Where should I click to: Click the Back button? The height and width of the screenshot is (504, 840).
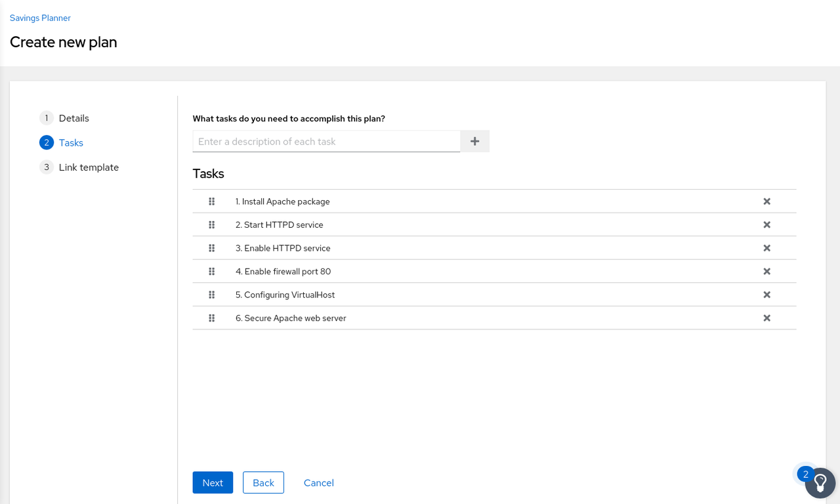pos(263,482)
